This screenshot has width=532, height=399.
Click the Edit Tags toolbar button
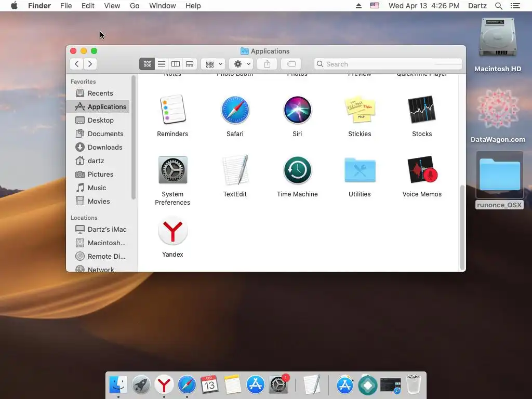(291, 64)
